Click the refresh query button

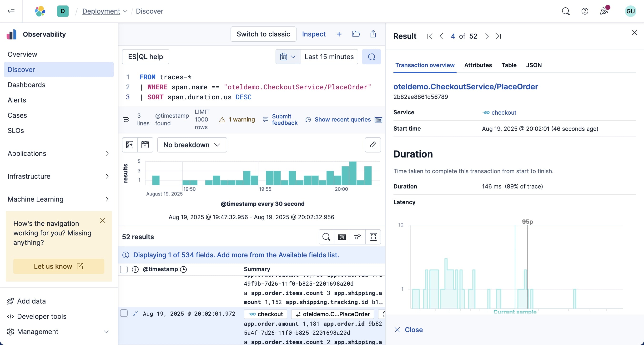point(371,57)
